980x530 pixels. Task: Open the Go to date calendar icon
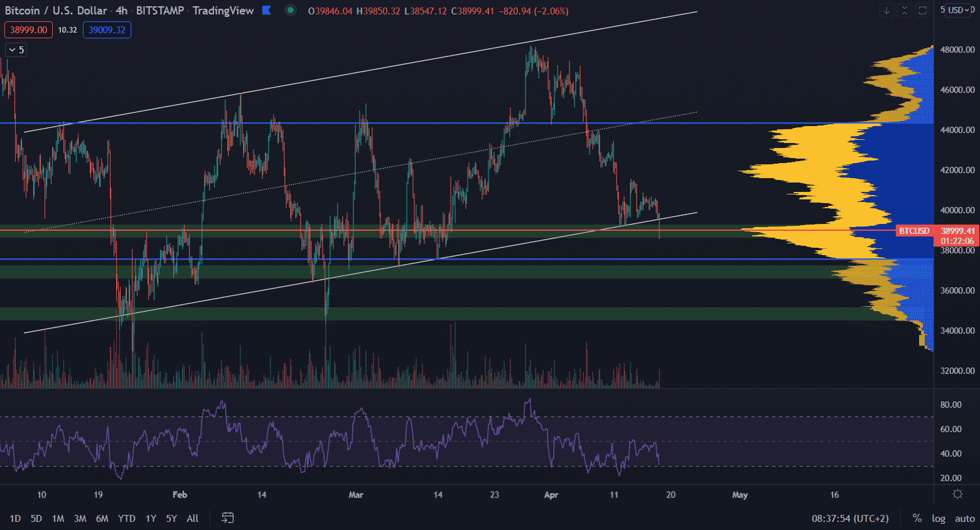228,517
